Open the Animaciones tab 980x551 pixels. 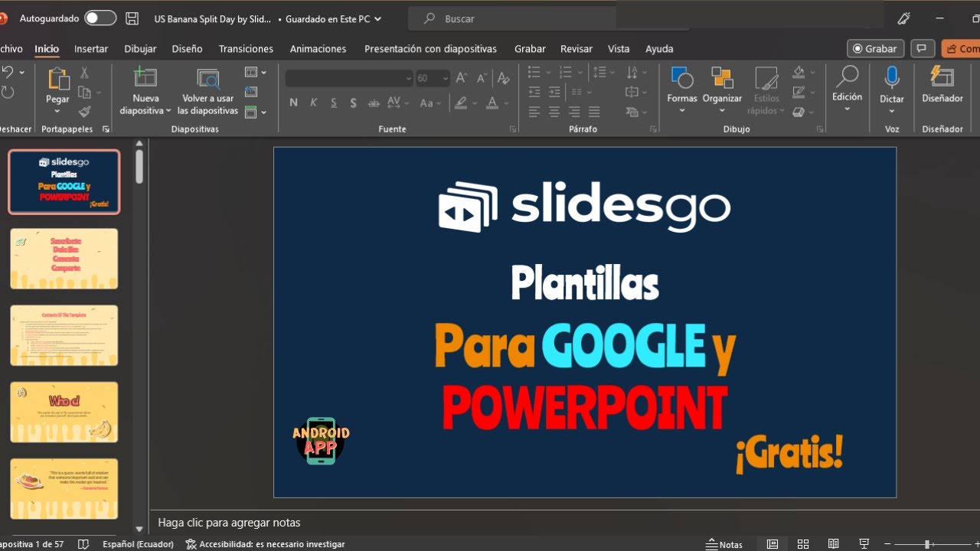[x=318, y=48]
